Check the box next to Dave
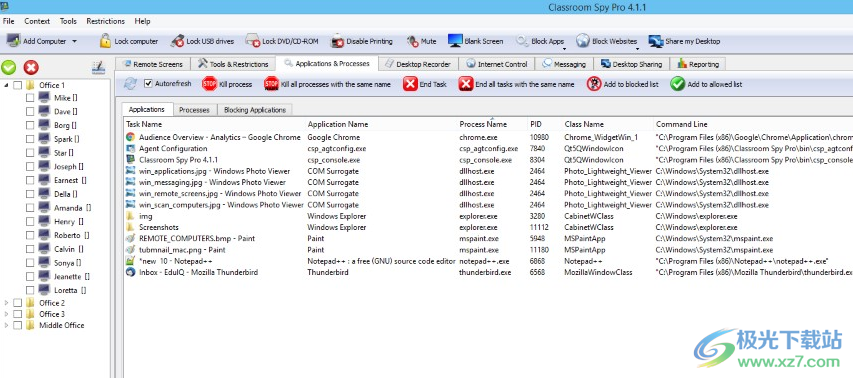 coord(30,111)
